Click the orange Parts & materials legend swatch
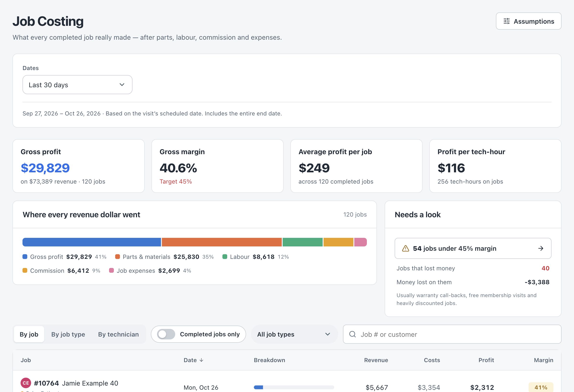574x392 pixels. coord(118,257)
